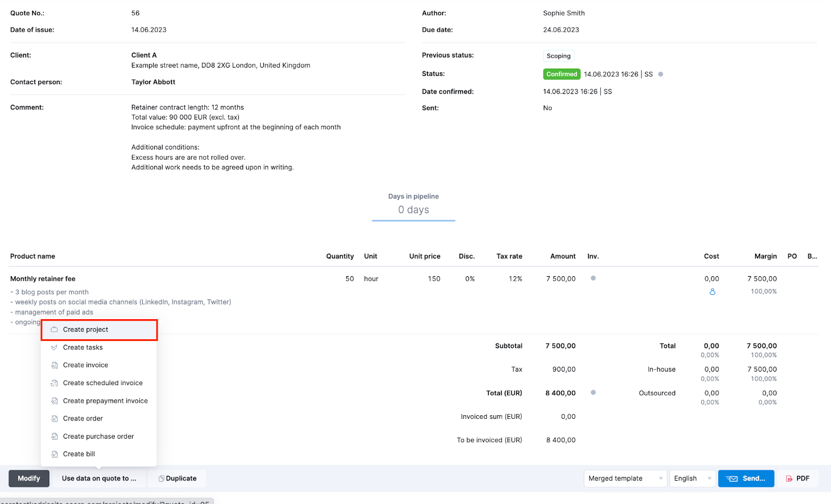Click the red PDF icon at bottom right
The width and height of the screenshot is (831, 504).
pos(790,478)
